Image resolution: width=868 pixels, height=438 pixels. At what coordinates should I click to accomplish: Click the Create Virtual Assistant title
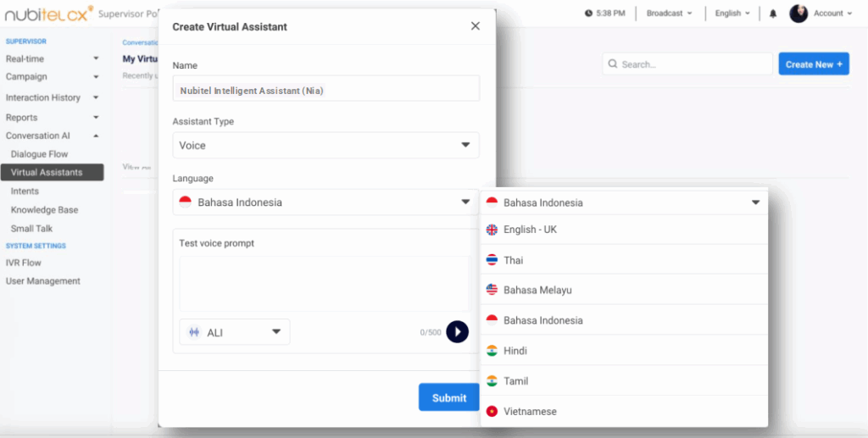click(230, 26)
